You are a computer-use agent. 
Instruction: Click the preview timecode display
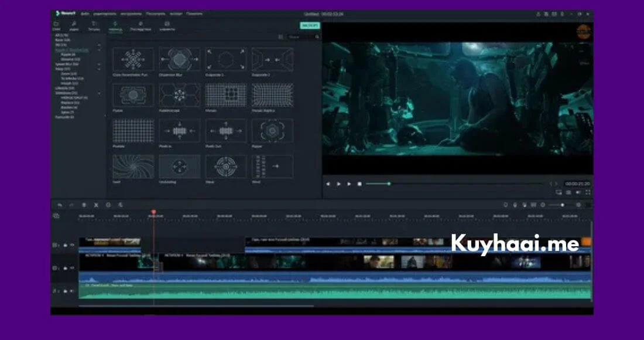(x=577, y=183)
